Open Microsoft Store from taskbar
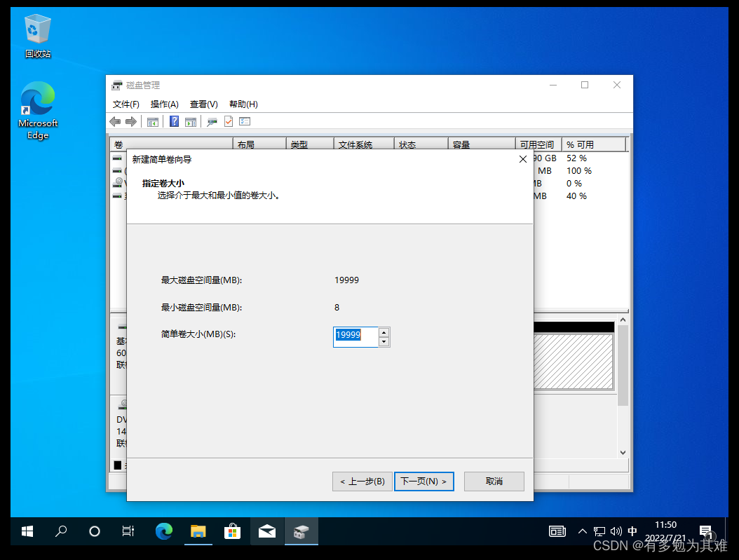 coord(232,531)
